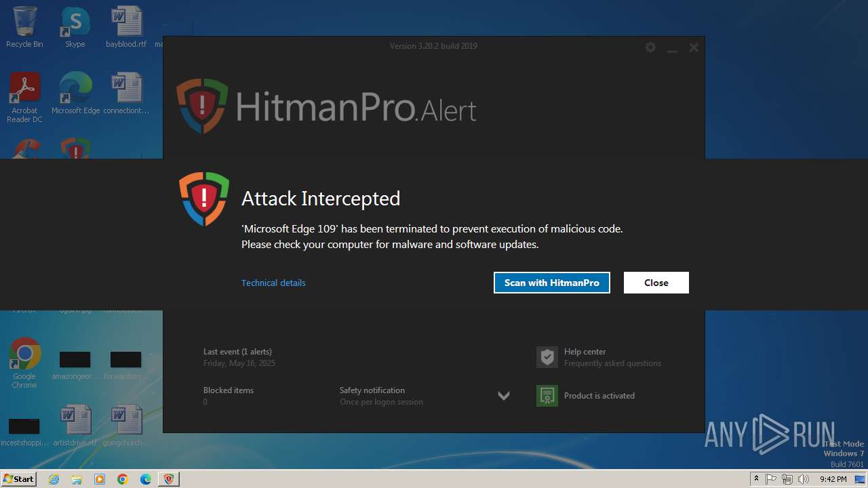Viewport: 868px width, 488px height.
Task: Open Google Chrome desktop shortcut
Action: click(24, 363)
